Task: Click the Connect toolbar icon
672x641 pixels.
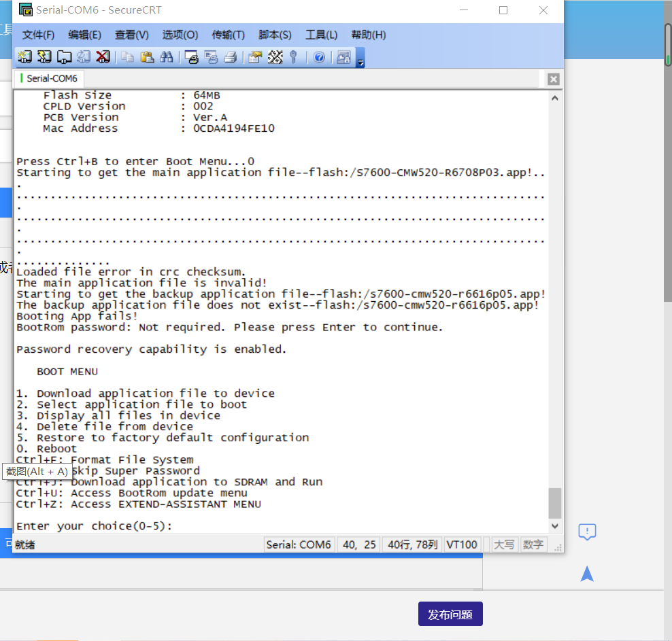Action: pyautogui.click(x=24, y=57)
